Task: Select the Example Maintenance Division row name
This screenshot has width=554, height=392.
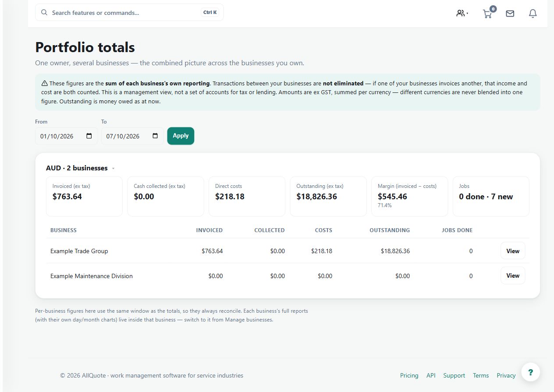Action: [x=92, y=276]
